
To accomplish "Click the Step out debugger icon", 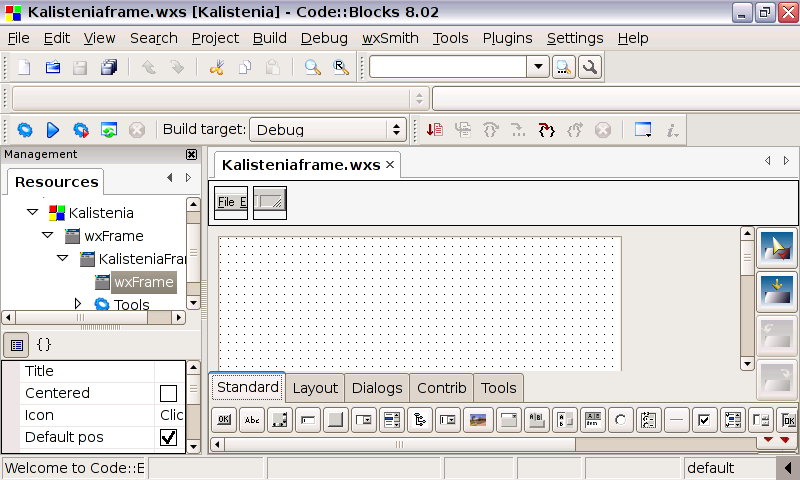I will point(574,130).
